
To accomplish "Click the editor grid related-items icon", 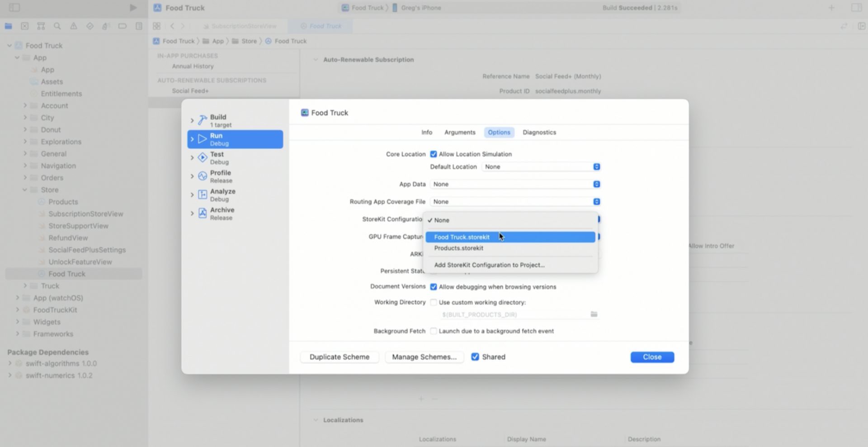I will click(156, 26).
